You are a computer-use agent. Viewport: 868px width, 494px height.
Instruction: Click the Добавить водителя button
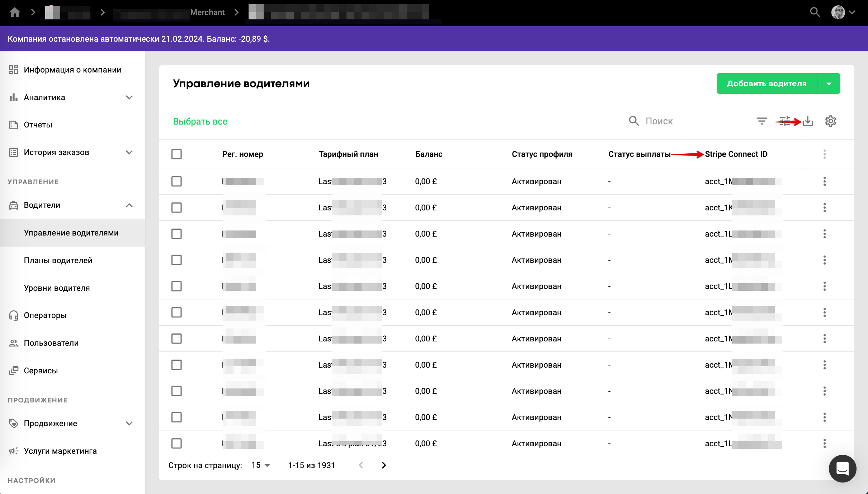[766, 84]
